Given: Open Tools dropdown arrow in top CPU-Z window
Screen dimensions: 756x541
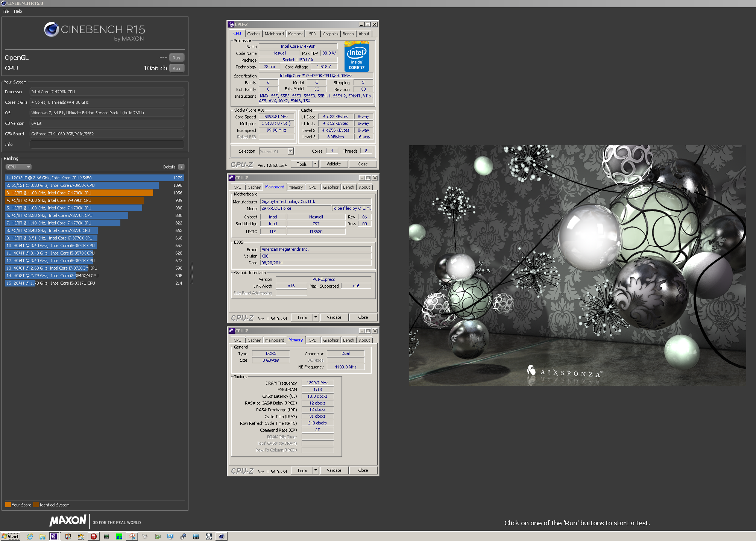Looking at the screenshot, I should click(316, 164).
